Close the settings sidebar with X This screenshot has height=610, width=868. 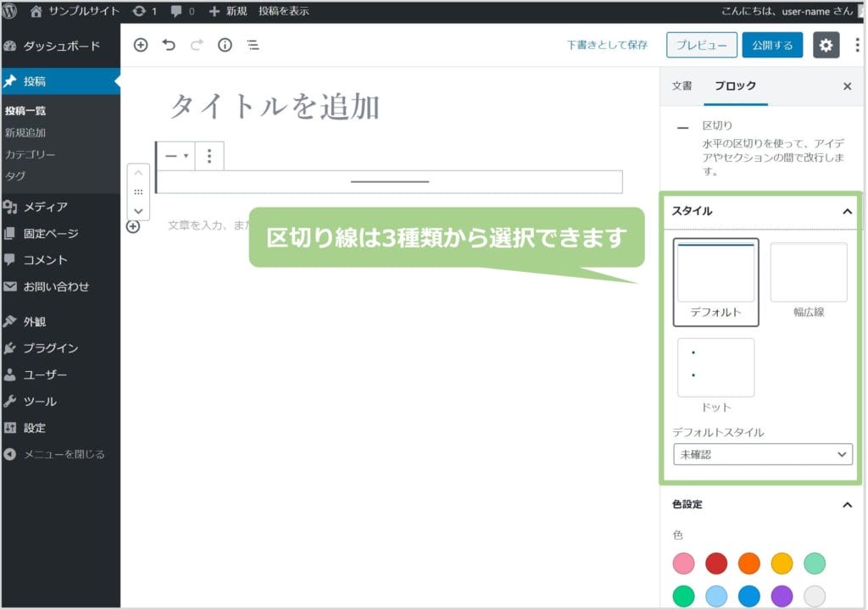847,86
